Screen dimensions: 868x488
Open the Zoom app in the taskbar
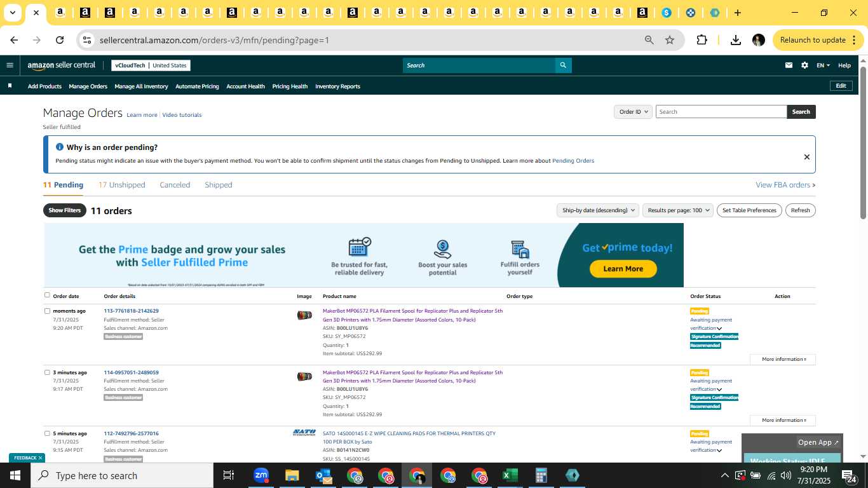(261, 475)
